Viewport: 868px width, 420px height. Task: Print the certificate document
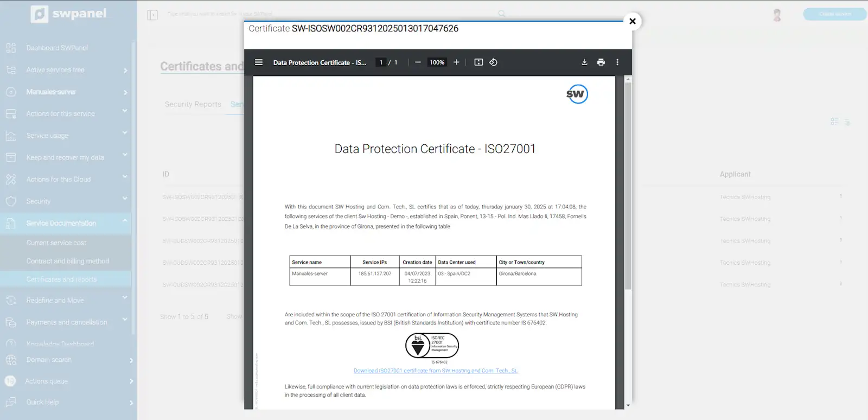pos(601,62)
